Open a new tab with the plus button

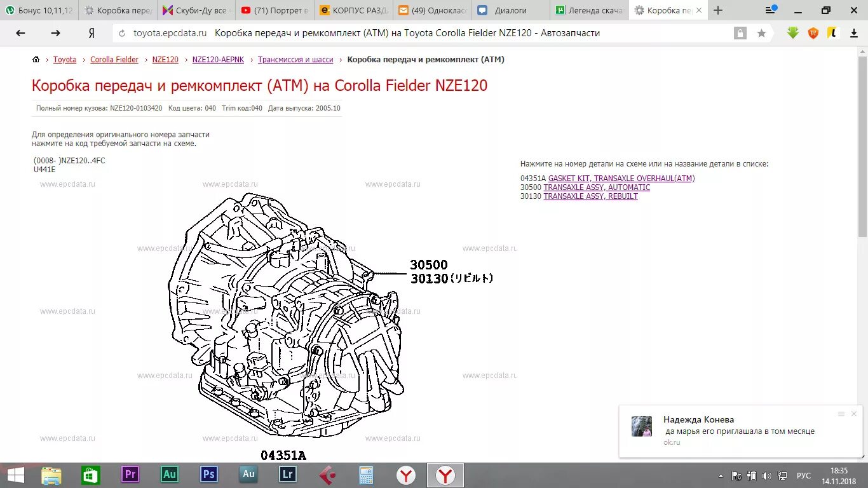[x=718, y=10]
